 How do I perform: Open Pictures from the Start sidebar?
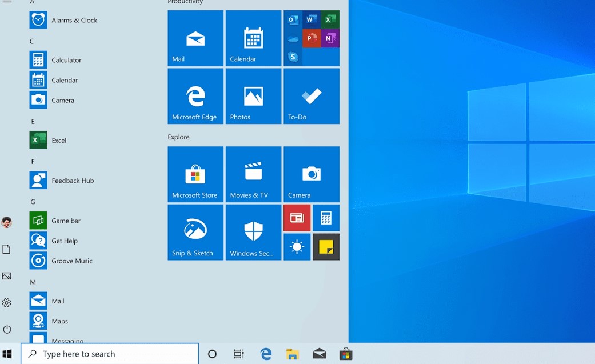(x=6, y=276)
